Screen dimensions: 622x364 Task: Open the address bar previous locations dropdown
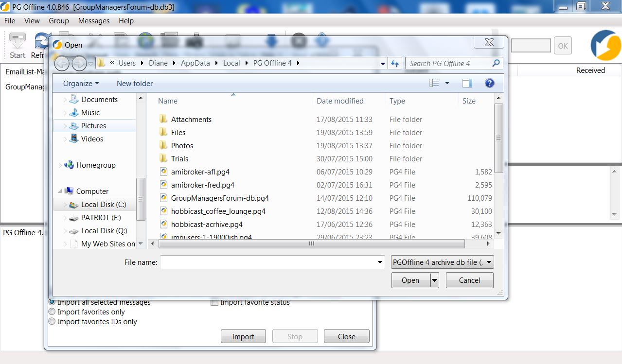(382, 63)
